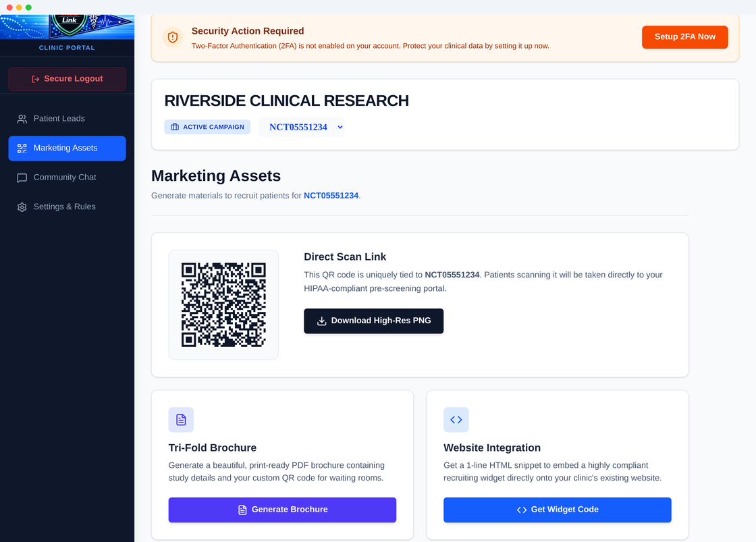The height and width of the screenshot is (542, 756).
Task: Click the blue NCT05551234 link in the subtitle
Action: click(331, 196)
